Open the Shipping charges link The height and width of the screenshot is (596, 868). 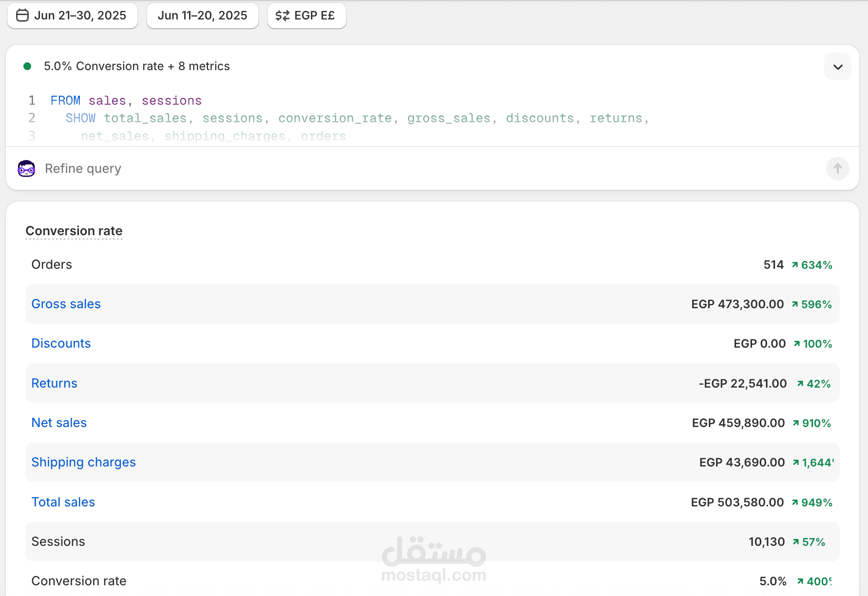pos(84,462)
